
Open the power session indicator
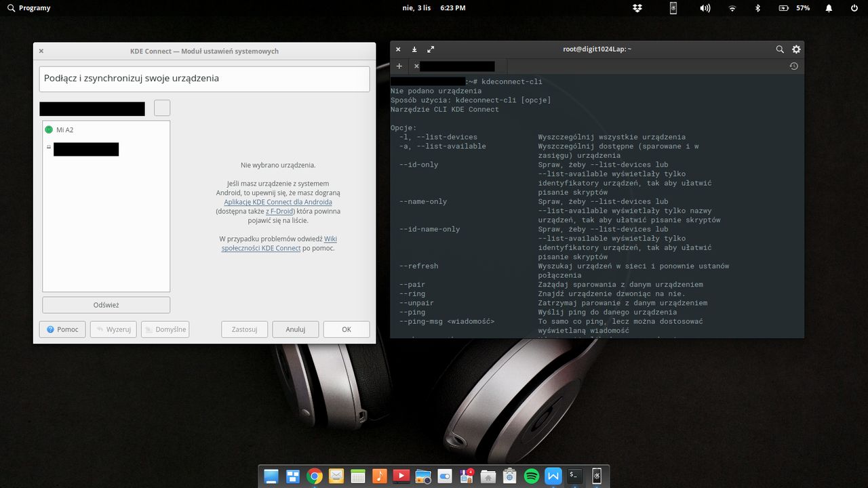(854, 8)
